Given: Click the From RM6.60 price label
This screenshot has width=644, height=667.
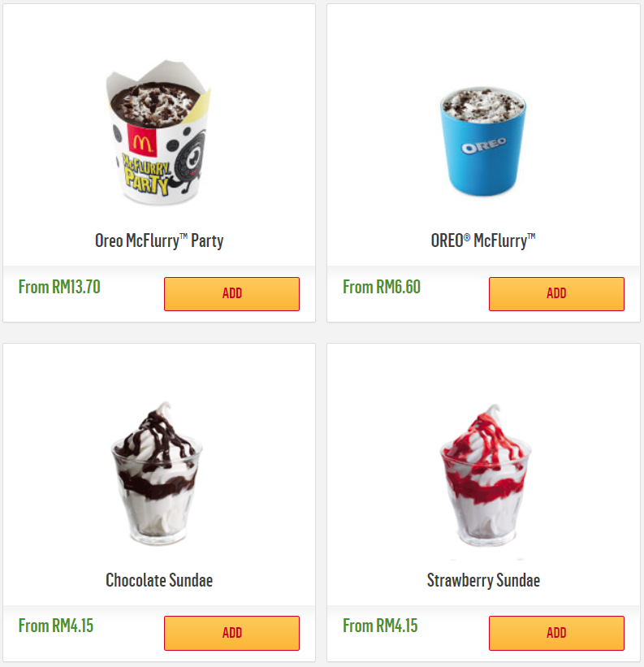Looking at the screenshot, I should (382, 287).
